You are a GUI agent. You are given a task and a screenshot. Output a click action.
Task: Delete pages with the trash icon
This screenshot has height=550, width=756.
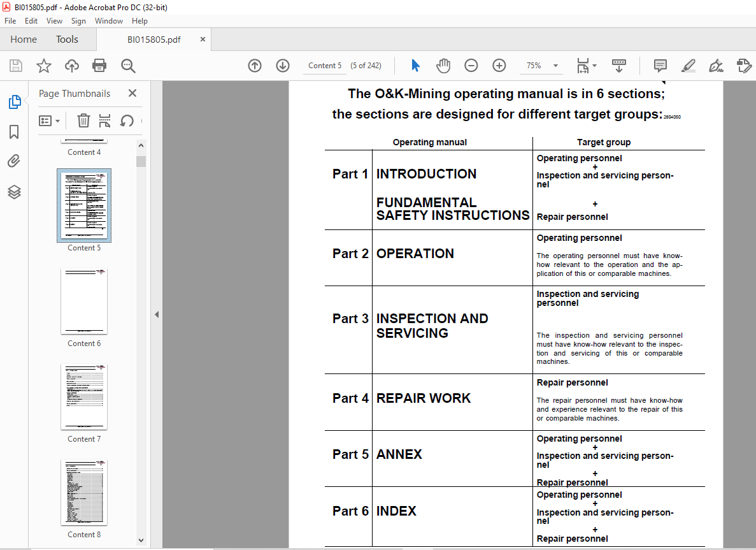click(x=83, y=120)
